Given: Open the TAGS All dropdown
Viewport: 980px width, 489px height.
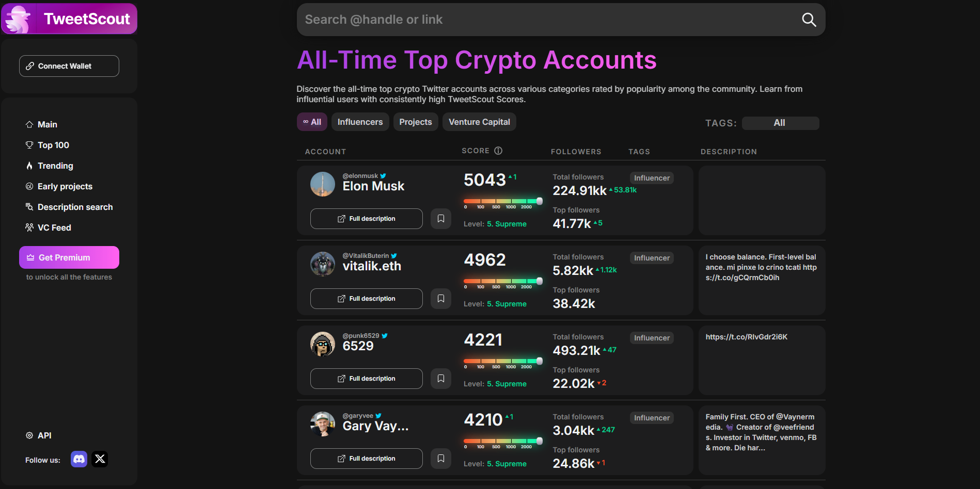Looking at the screenshot, I should (x=780, y=123).
